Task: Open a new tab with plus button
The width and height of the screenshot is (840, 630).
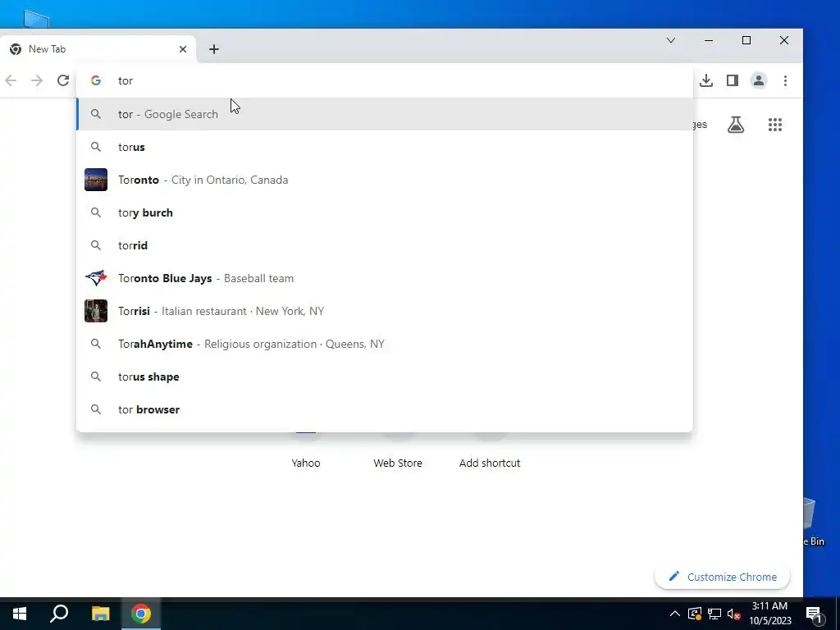Action: point(214,49)
